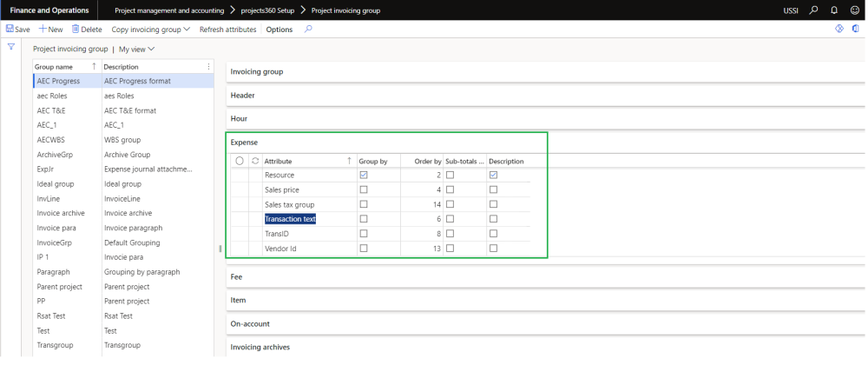The image size is (868, 365).
Task: Click the splitter handle beside group list
Action: coord(220,249)
